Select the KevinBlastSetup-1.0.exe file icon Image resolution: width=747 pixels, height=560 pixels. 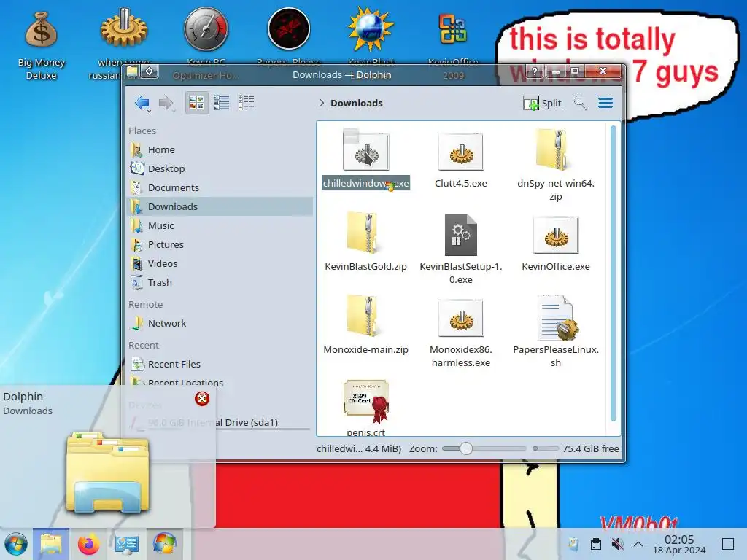click(461, 234)
